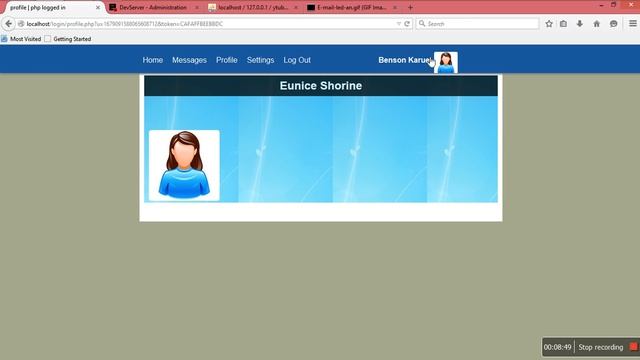Open a new tab with the plus button
Viewport: 640px width, 360px height.
point(410,7)
